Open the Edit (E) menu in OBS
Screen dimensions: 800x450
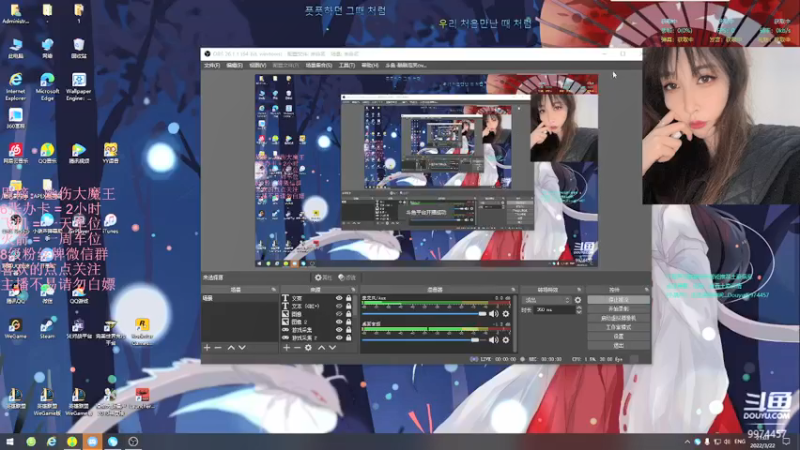click(234, 65)
